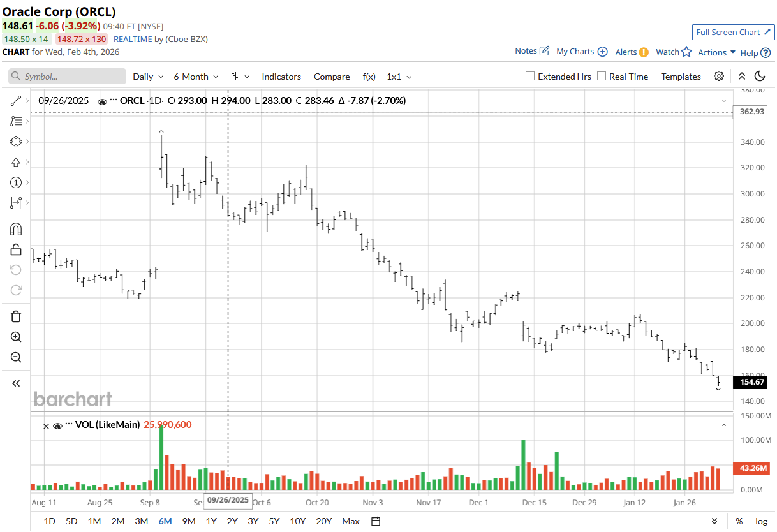Collapse main chart pane chevron
Screen dimensions: 777x532
724,101
